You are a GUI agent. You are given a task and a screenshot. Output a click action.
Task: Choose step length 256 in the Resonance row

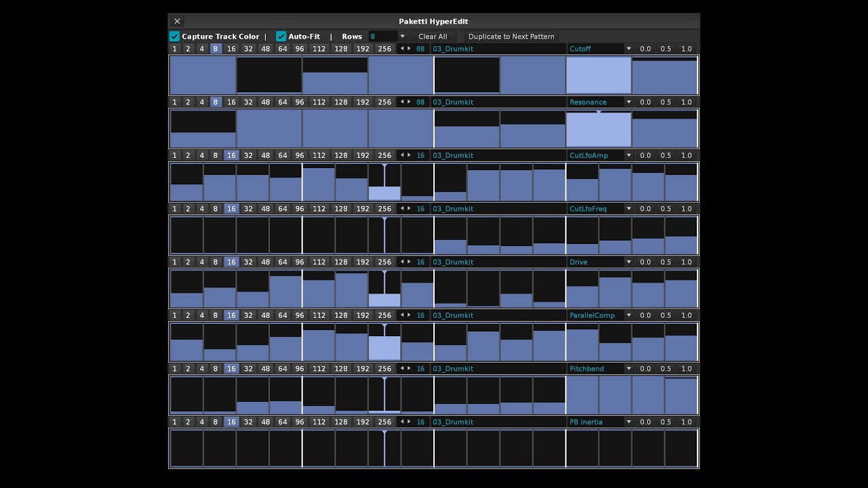coord(384,102)
